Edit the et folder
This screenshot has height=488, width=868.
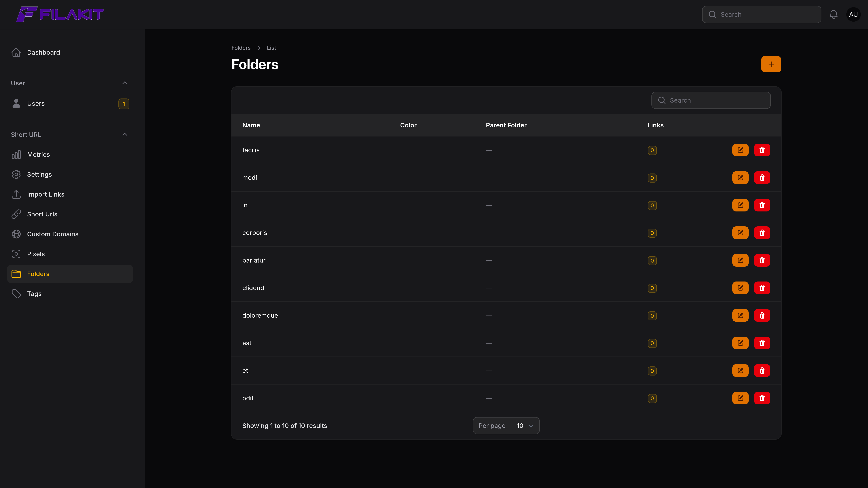point(740,371)
